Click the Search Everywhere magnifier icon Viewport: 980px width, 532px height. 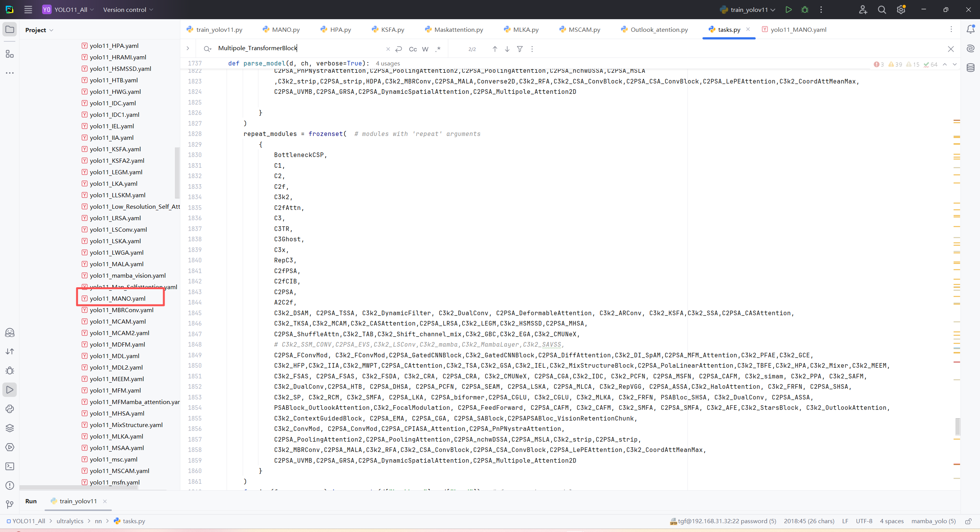[x=882, y=10]
